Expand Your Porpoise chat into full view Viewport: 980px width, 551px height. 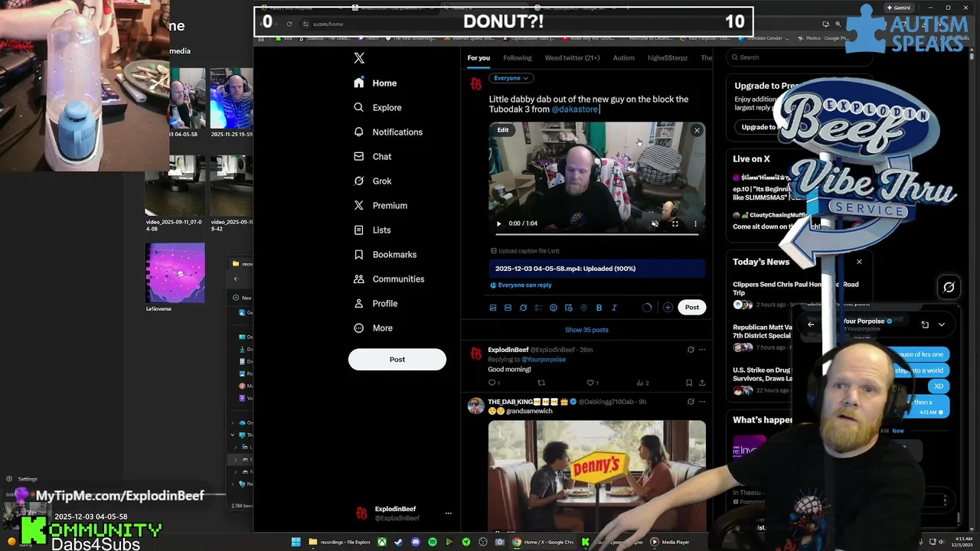[925, 324]
